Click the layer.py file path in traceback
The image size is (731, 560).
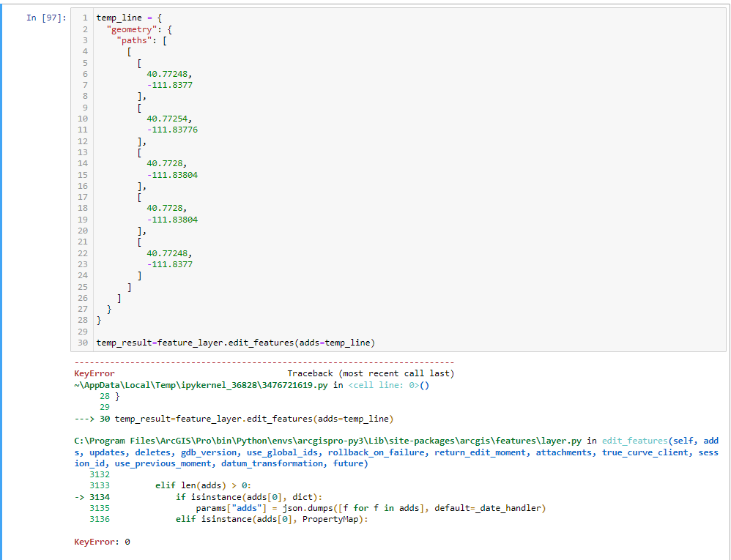pos(333,441)
